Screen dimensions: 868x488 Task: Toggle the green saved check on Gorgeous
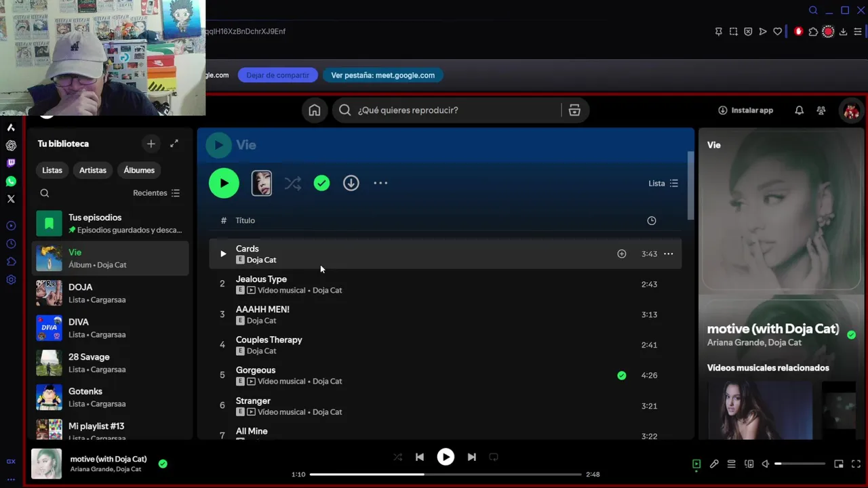[622, 375]
